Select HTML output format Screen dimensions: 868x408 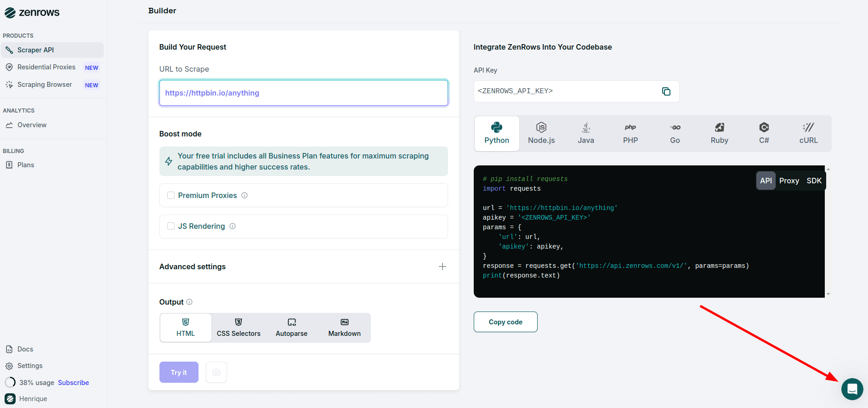point(186,328)
